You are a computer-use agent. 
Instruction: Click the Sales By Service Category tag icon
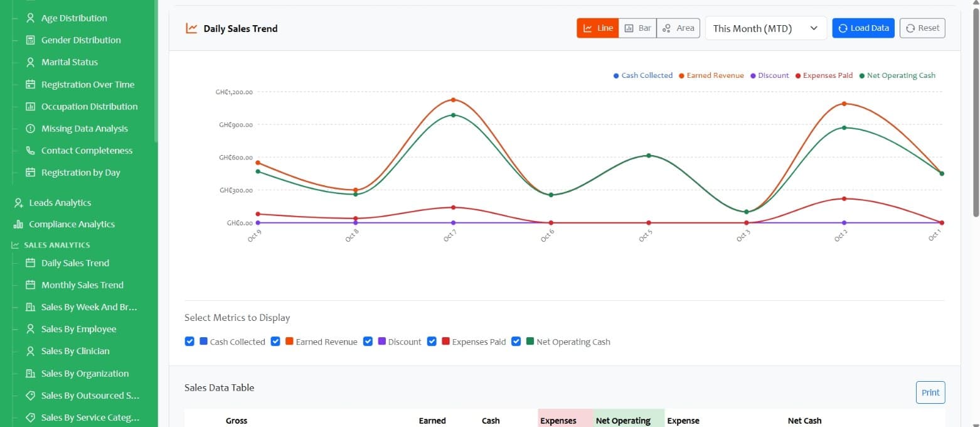[30, 418]
